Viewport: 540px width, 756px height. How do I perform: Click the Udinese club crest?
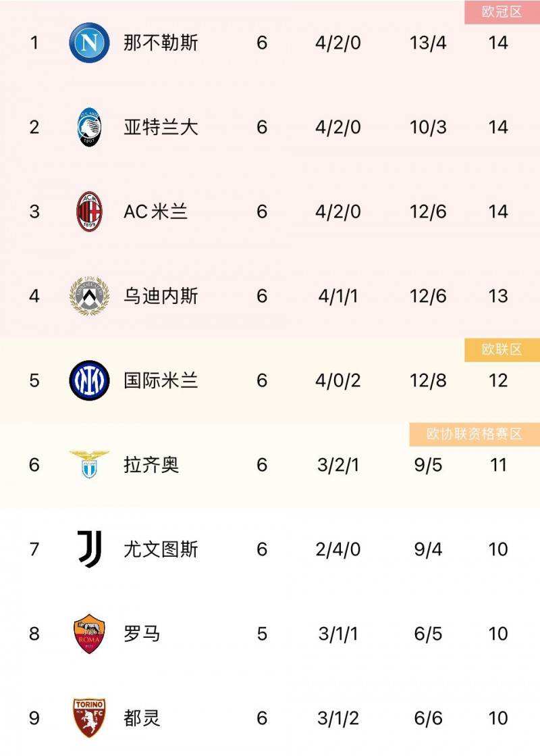(90, 296)
